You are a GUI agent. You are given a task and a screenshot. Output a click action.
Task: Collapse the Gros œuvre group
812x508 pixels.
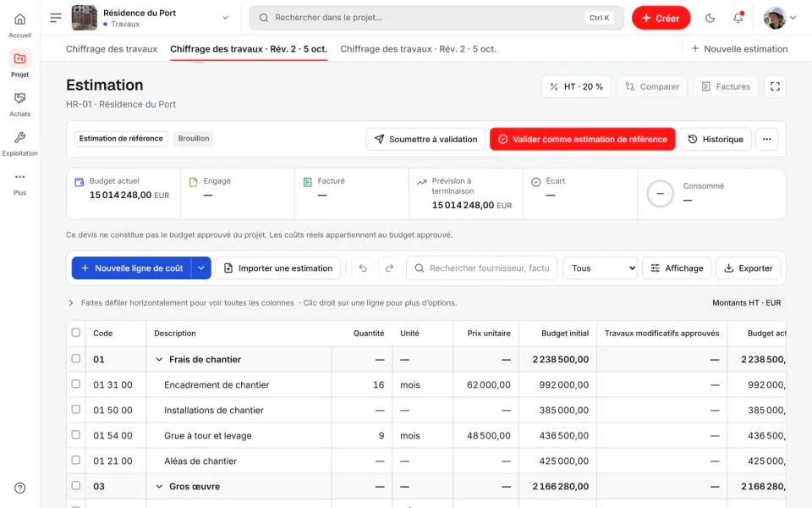click(159, 486)
